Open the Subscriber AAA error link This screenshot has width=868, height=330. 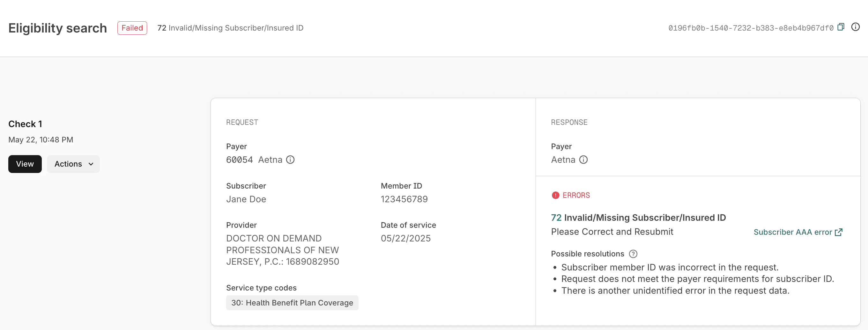point(798,232)
